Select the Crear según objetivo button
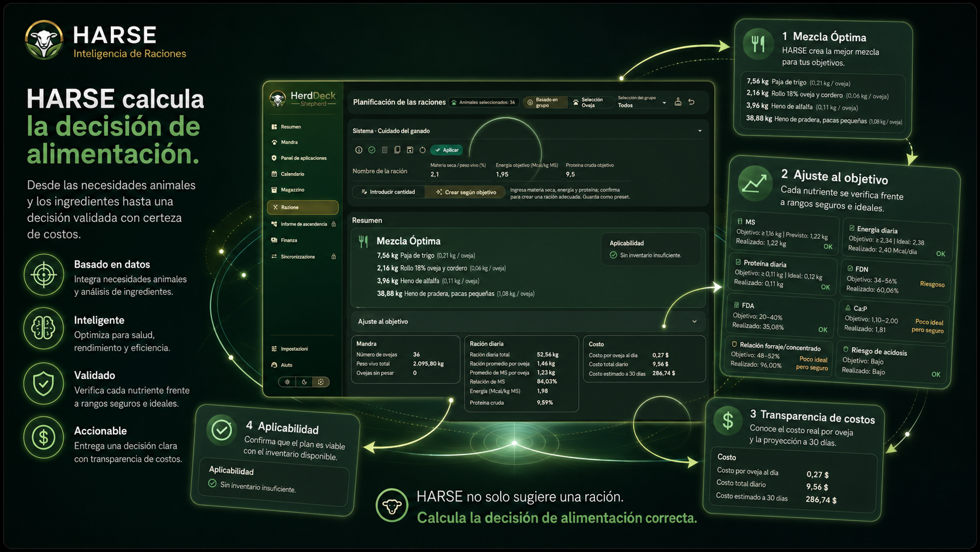 point(466,192)
